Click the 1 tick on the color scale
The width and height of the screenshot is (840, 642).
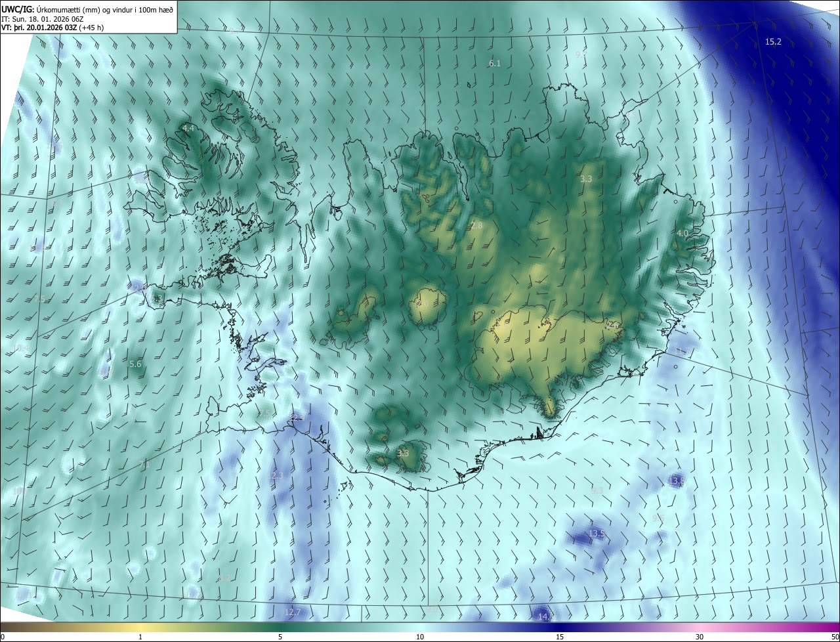140,637
